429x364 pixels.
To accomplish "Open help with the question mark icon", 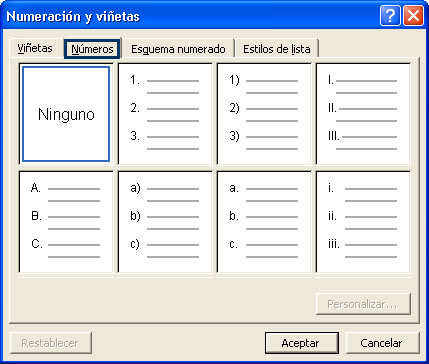I will click(x=390, y=16).
